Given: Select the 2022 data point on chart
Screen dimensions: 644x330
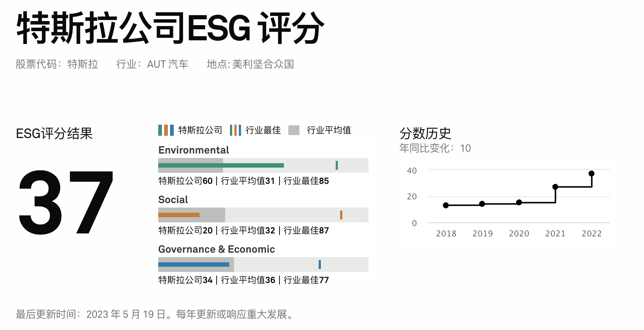Looking at the screenshot, I should [592, 174].
